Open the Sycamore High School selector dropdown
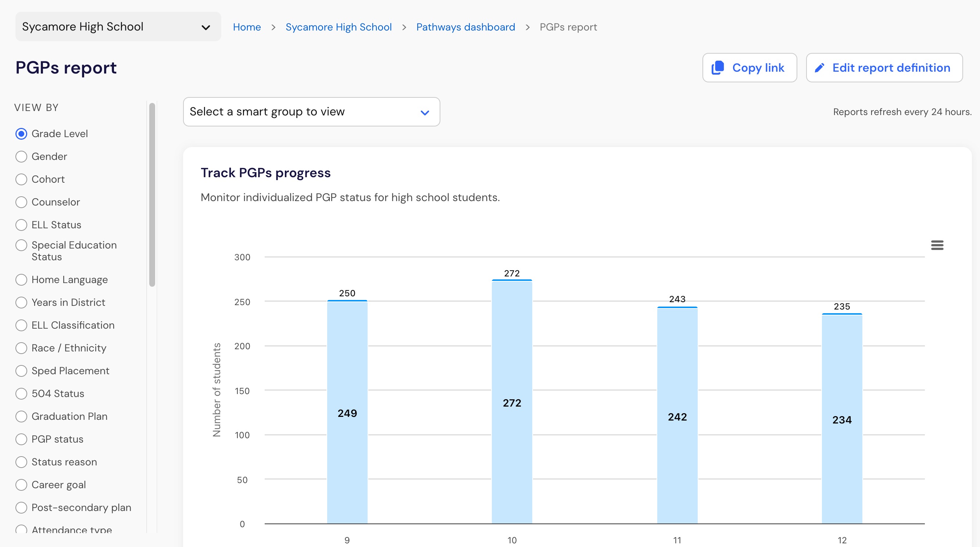This screenshot has height=547, width=980. (118, 26)
